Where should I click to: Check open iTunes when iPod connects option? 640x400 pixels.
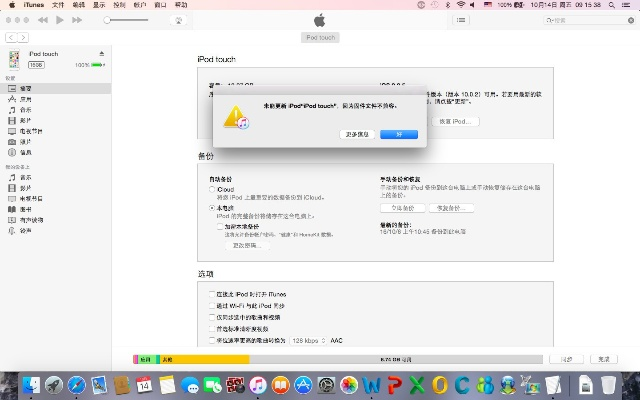(211, 294)
